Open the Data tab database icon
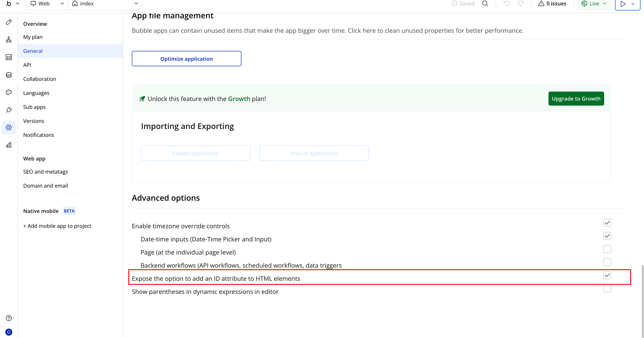Screen dimensions: 644x338 [x=9, y=75]
